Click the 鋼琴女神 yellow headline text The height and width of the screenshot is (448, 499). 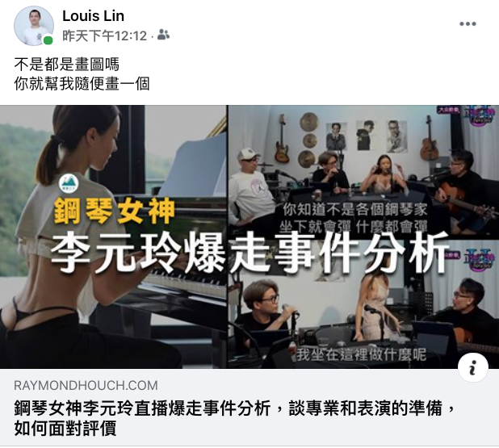[x=115, y=211]
